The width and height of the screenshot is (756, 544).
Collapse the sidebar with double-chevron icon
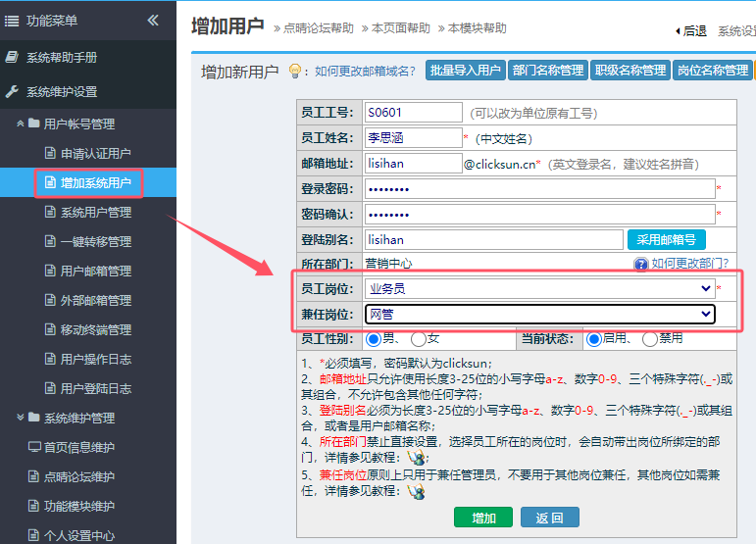pos(153,21)
